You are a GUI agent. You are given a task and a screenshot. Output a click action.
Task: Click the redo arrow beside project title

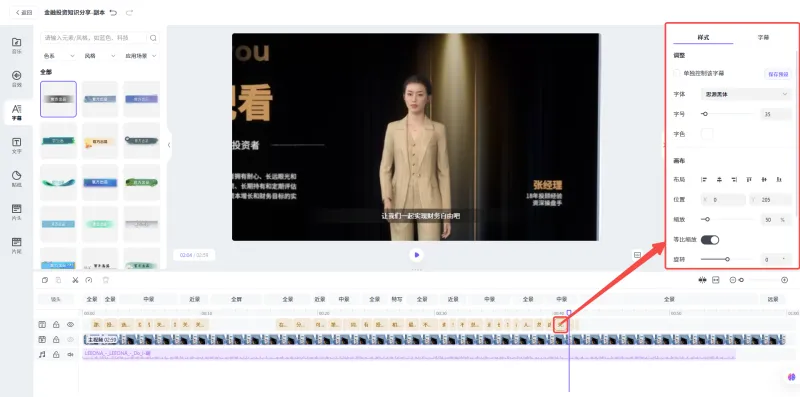[129, 12]
